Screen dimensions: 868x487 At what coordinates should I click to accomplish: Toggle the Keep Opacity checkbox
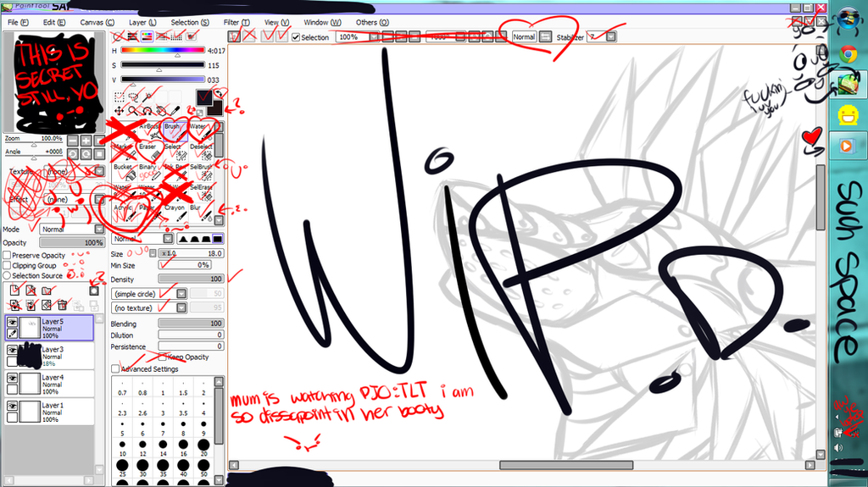coord(162,357)
